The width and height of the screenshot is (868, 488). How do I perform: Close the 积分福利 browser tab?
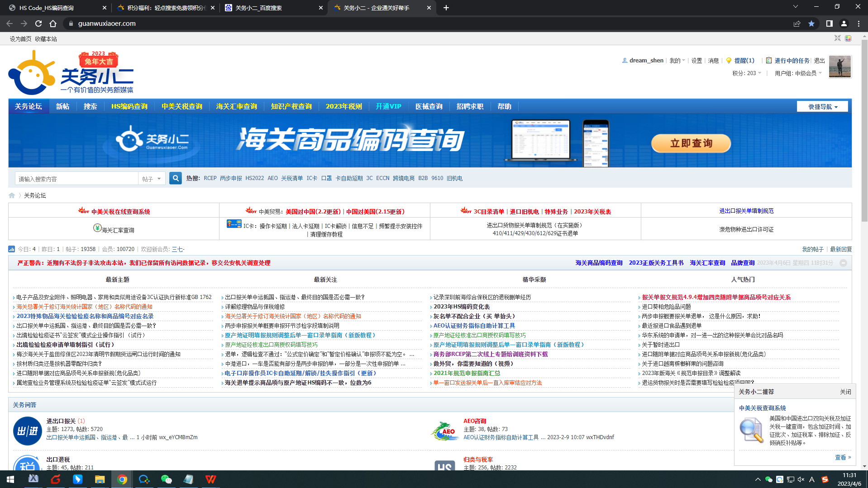click(x=213, y=8)
